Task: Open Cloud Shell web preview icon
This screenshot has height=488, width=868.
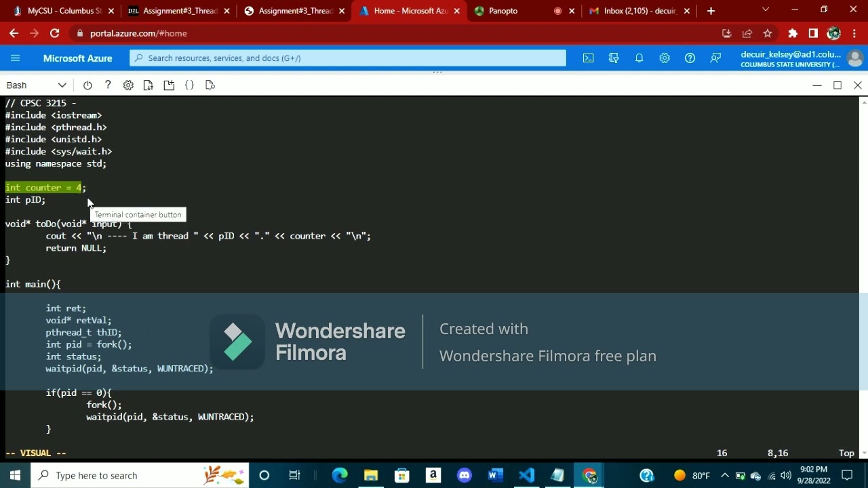Action: pyautogui.click(x=210, y=85)
